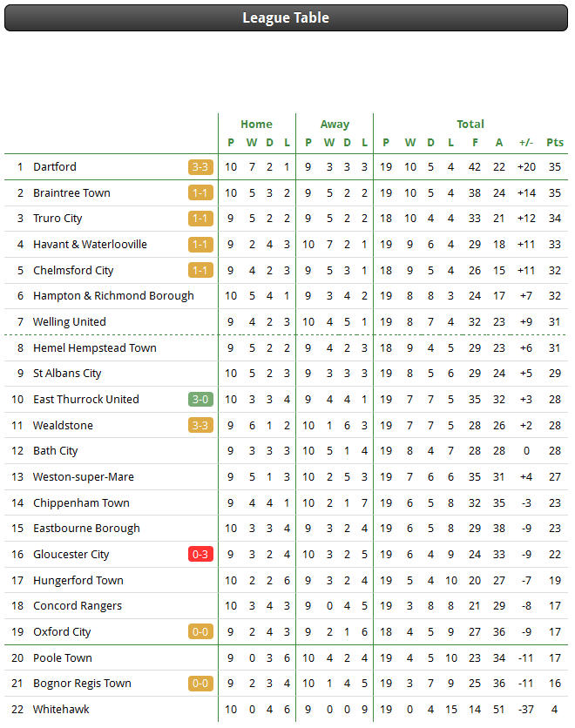The width and height of the screenshot is (575, 728).
Task: Open the Hemel Hempstead Town link
Action: [x=95, y=347]
